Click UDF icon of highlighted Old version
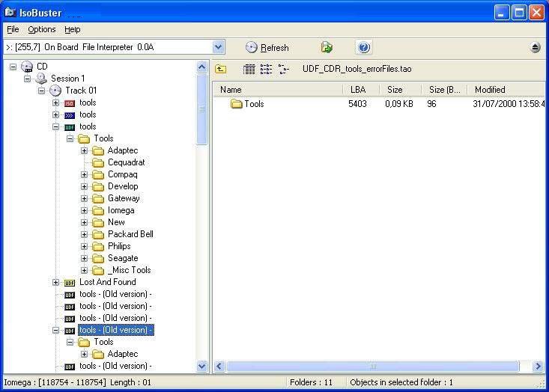The image size is (549, 392). pyautogui.click(x=70, y=331)
